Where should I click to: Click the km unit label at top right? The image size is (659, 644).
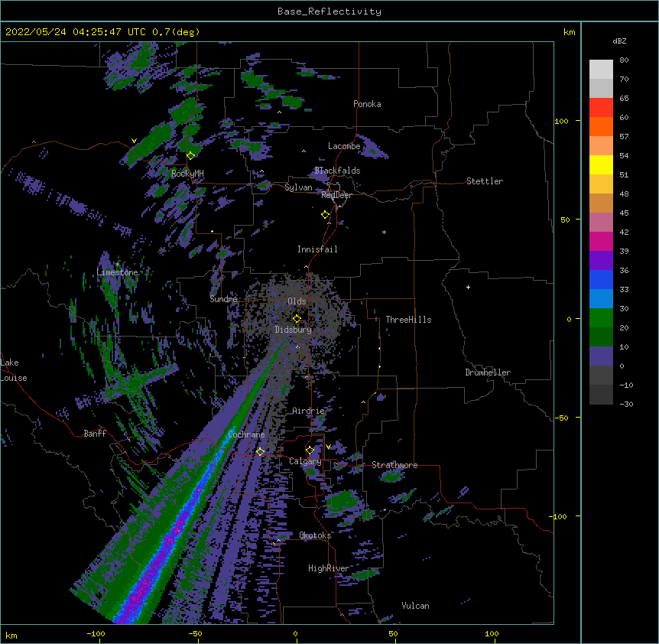pos(570,32)
